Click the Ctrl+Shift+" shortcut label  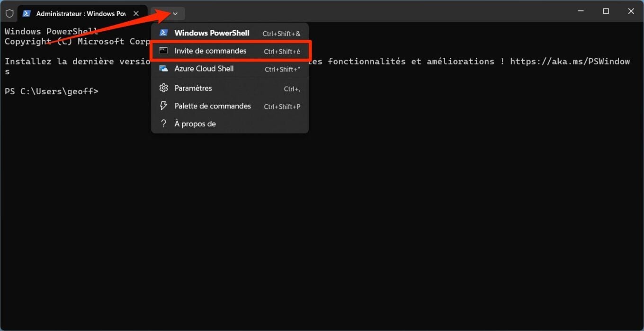(283, 69)
